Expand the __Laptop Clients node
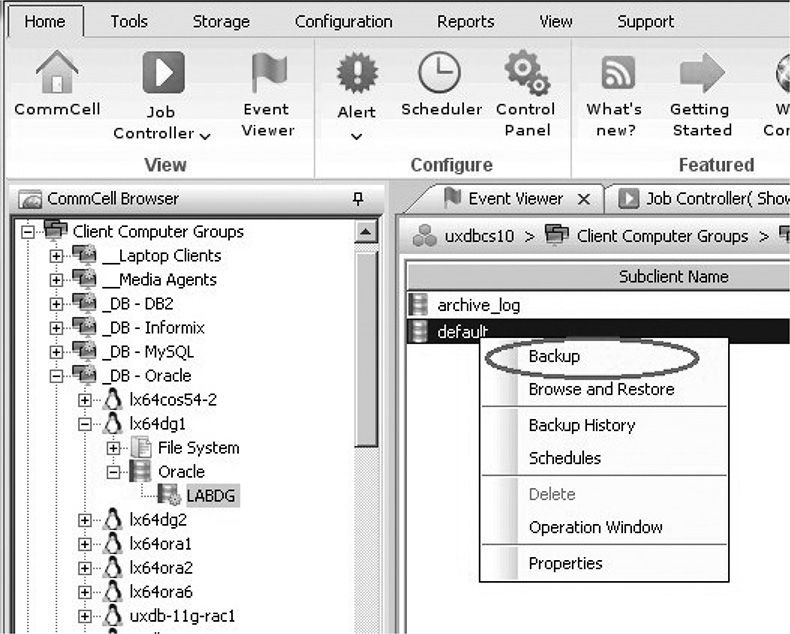The image size is (790, 634). tap(56, 256)
